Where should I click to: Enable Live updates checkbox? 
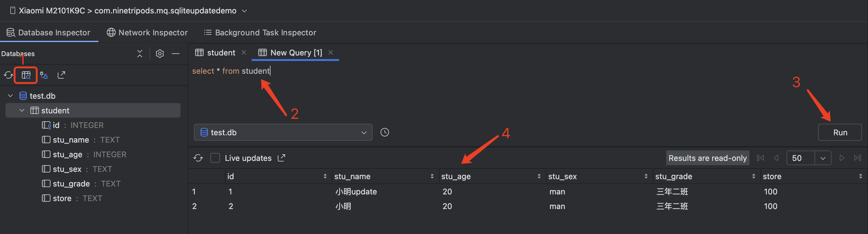(x=215, y=158)
